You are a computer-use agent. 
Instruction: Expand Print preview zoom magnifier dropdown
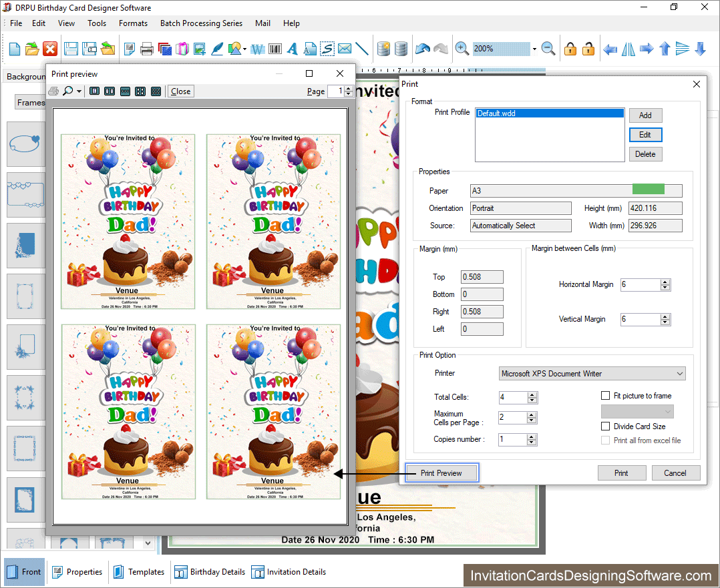coord(79,91)
